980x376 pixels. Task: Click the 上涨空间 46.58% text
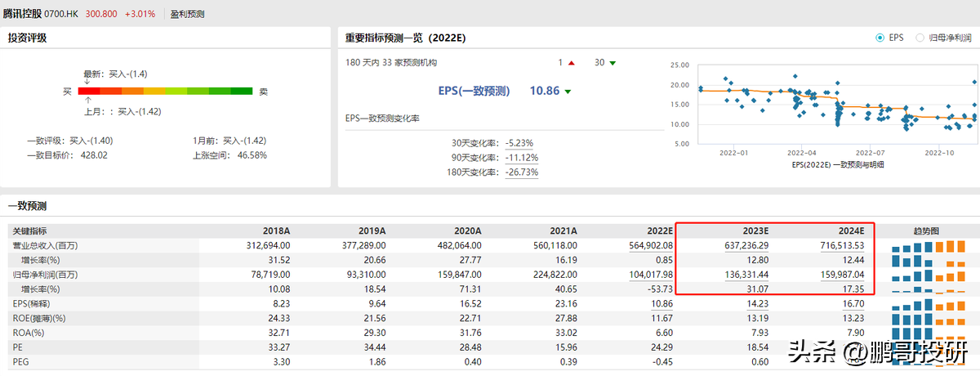click(229, 154)
